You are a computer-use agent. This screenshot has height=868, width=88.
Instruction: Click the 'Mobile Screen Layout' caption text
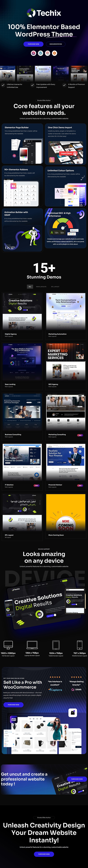[80, 656]
